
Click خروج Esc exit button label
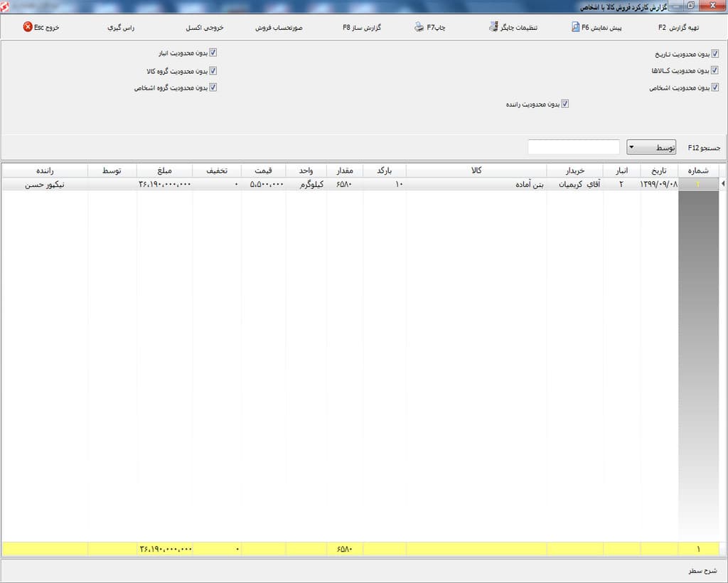pyautogui.click(x=46, y=28)
